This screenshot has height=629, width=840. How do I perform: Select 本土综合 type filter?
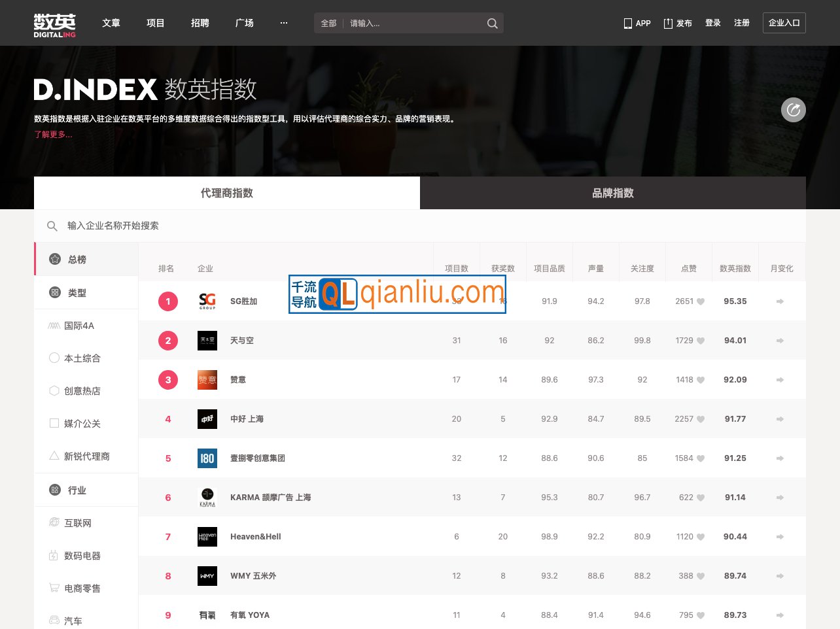82,358
